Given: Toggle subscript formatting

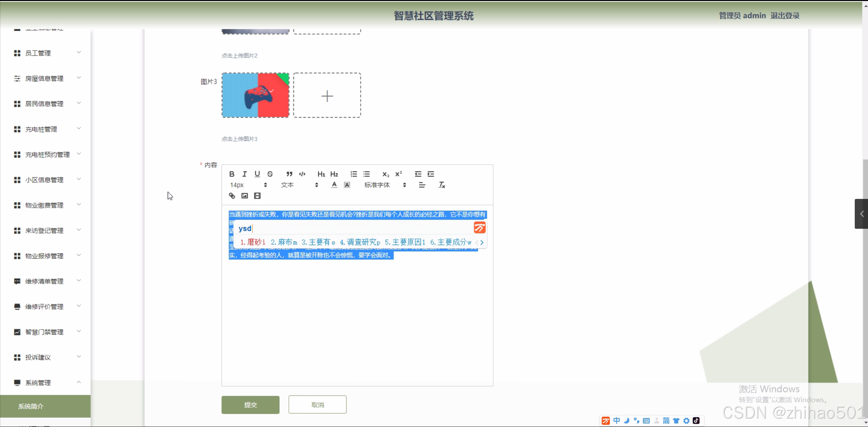Looking at the screenshot, I should (x=386, y=174).
